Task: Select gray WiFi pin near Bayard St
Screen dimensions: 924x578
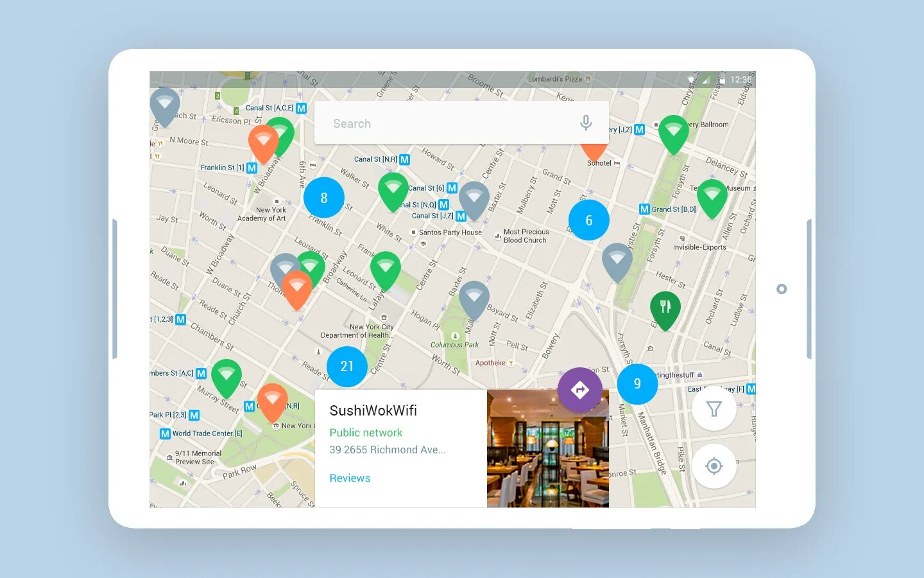Action: pyautogui.click(x=474, y=299)
